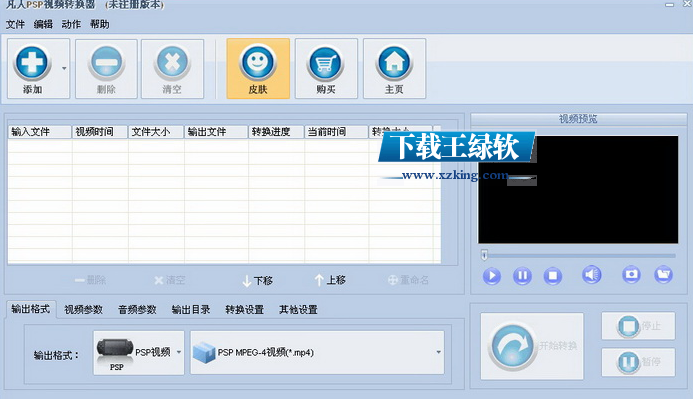The image size is (693, 399).
Task: Open the 帮助 menu
Action: pyautogui.click(x=99, y=24)
